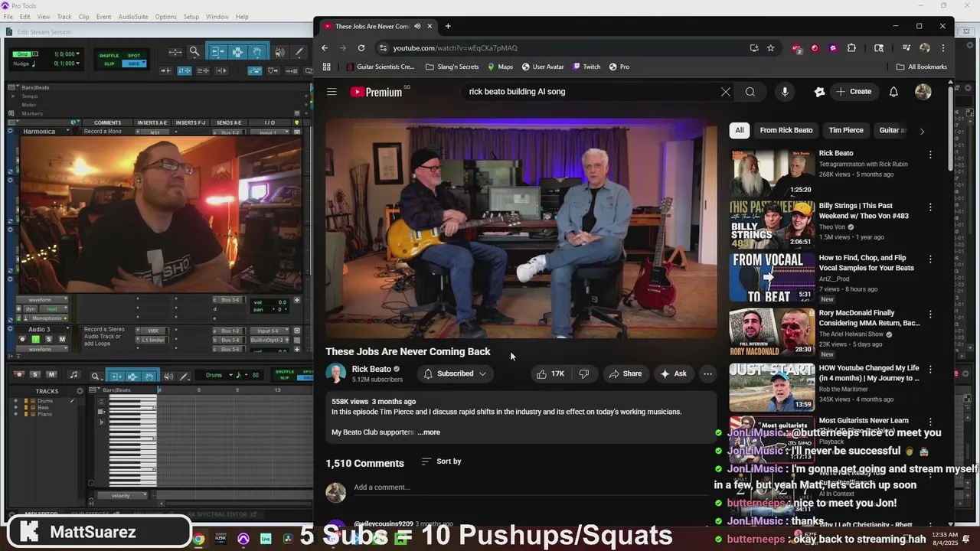Enable Slip edit mode in top toolbar
This screenshot has height=551, width=980.
click(109, 64)
